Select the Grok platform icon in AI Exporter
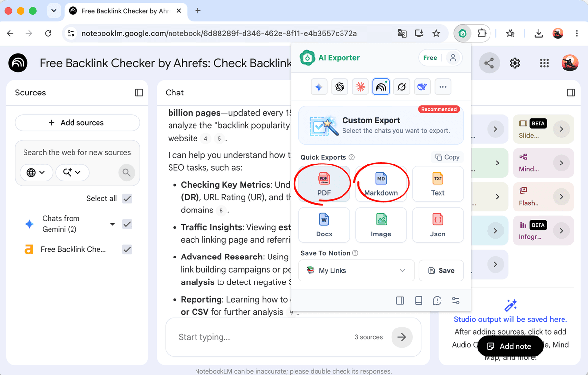The height and width of the screenshot is (375, 588). [402, 87]
